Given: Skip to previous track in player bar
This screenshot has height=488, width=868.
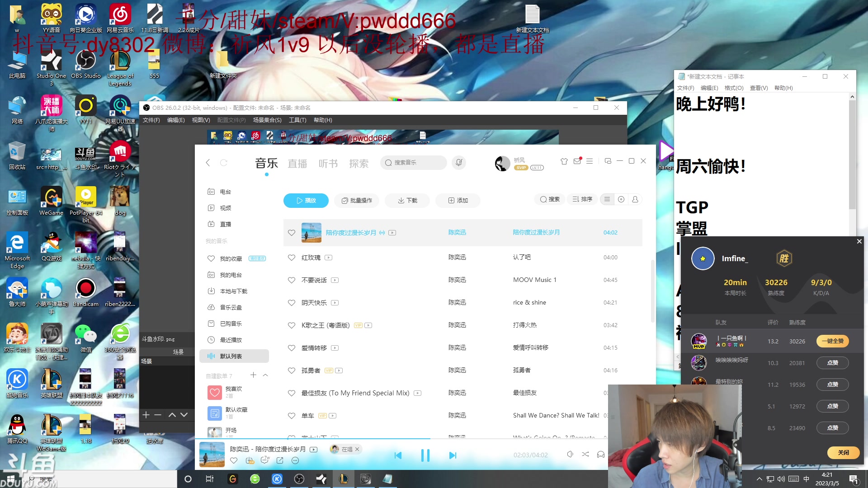Looking at the screenshot, I should (398, 455).
